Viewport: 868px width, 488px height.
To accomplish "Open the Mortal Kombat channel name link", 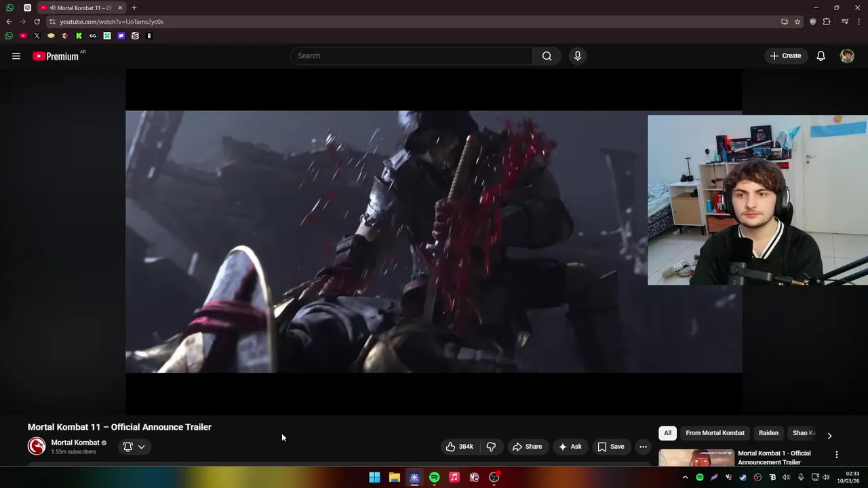I will (75, 443).
